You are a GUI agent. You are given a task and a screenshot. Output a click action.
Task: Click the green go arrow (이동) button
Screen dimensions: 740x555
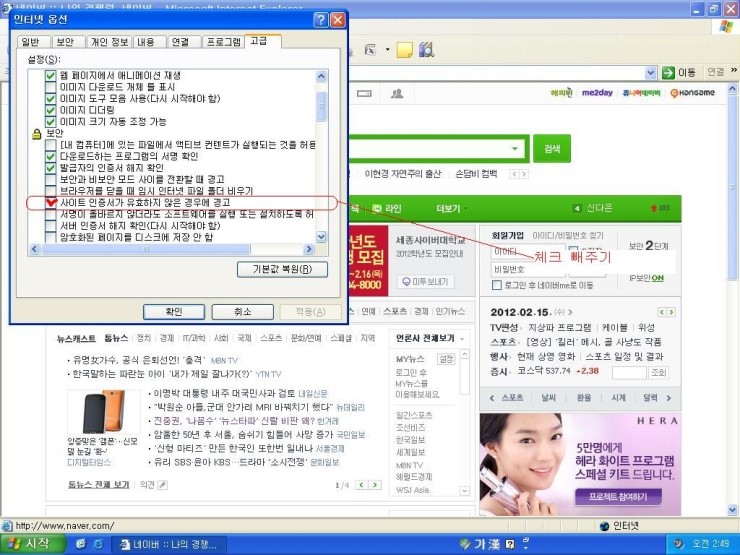(x=679, y=73)
